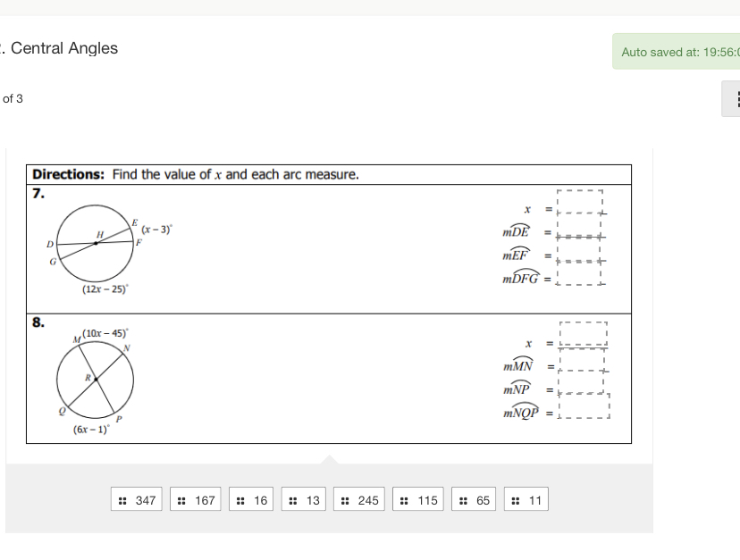
Task: Select the mNQP arc answer box
Action: pos(584,405)
